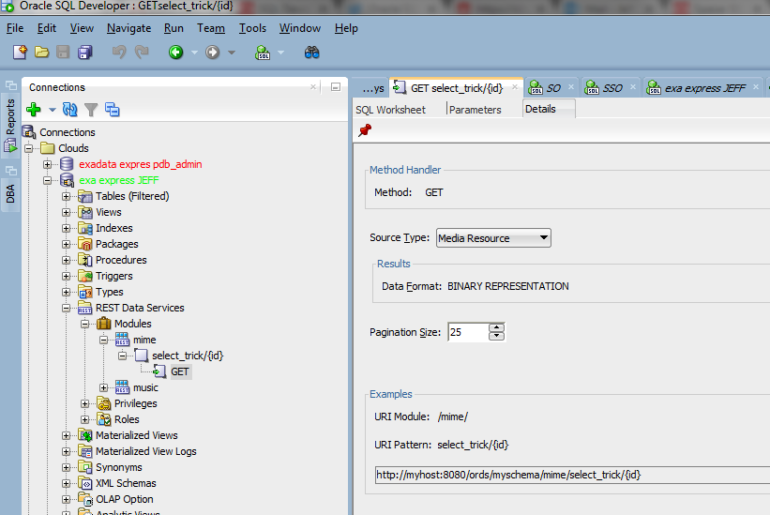Open the Reports side panel tab
770x515 pixels.
point(11,118)
